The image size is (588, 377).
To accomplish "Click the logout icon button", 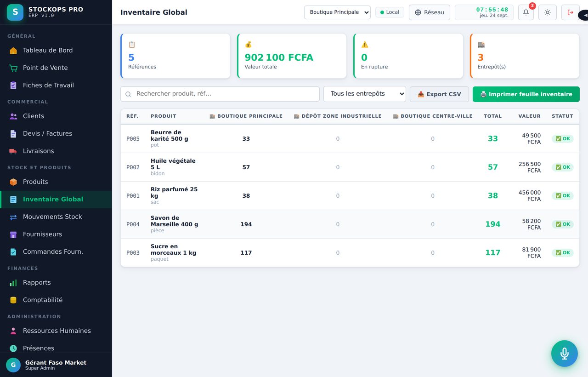I will [x=570, y=12].
